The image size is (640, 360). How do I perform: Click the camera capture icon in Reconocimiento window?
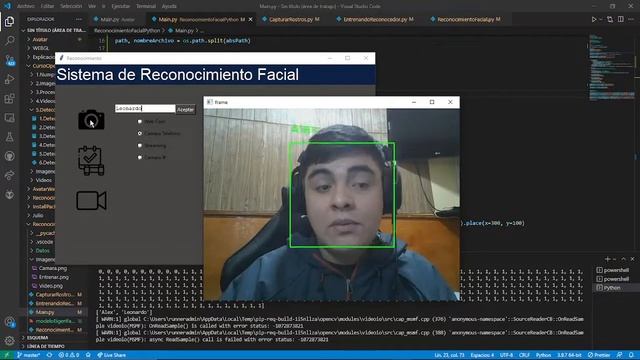(x=91, y=120)
